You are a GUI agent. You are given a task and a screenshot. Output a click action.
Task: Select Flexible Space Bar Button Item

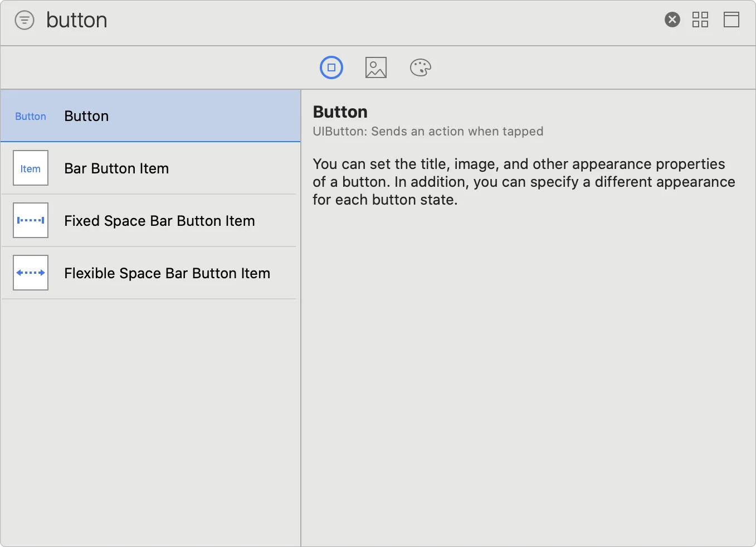(150, 273)
